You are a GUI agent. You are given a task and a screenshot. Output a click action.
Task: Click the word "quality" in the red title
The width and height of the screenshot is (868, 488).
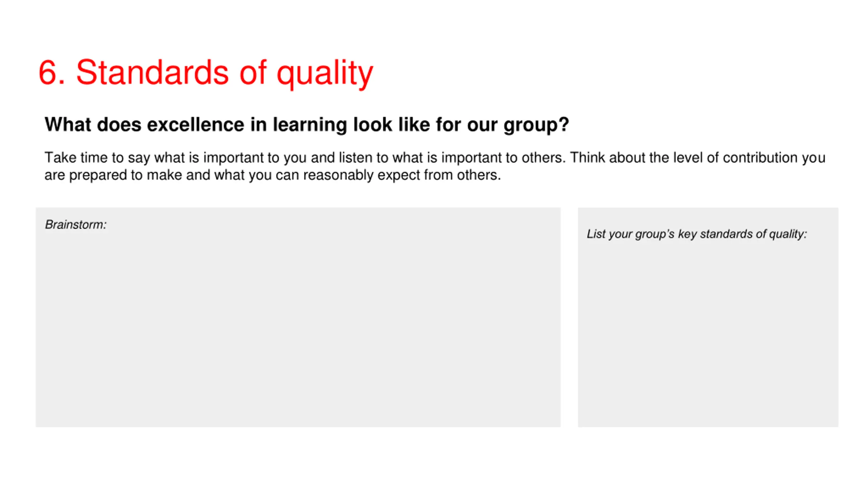(x=324, y=73)
